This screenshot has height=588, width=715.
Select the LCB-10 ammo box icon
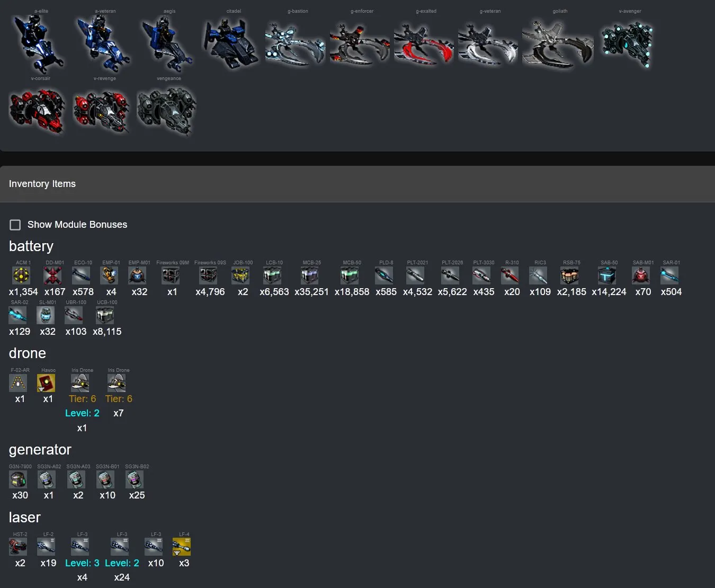(x=272, y=275)
